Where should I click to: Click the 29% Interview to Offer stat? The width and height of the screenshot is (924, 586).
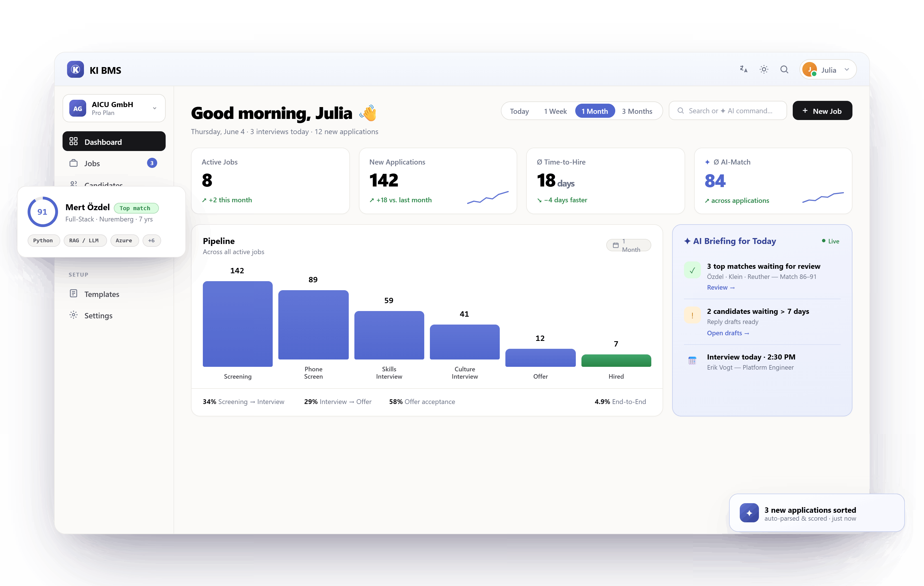[x=338, y=401]
